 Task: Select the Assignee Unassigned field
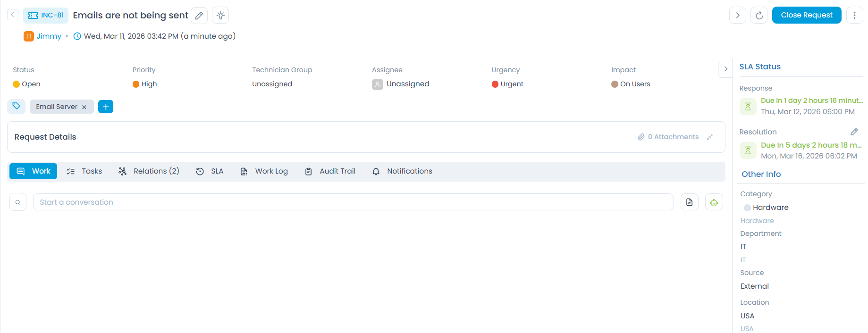pos(407,84)
